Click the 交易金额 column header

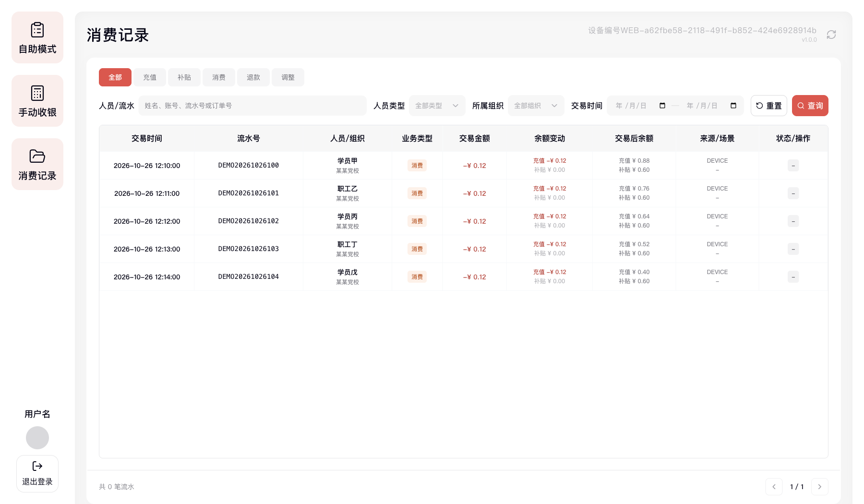pyautogui.click(x=475, y=138)
